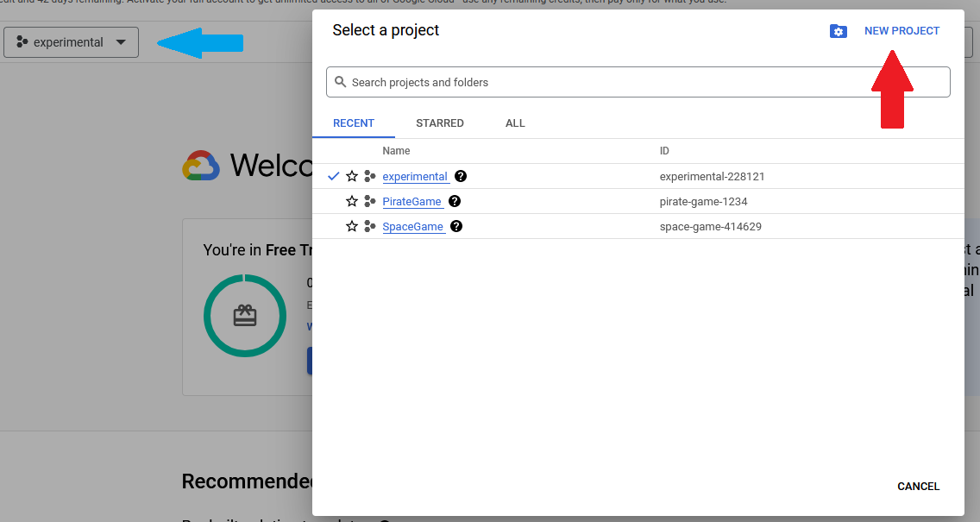Open the PirateGame project link
Image resolution: width=980 pixels, height=522 pixels.
(412, 201)
